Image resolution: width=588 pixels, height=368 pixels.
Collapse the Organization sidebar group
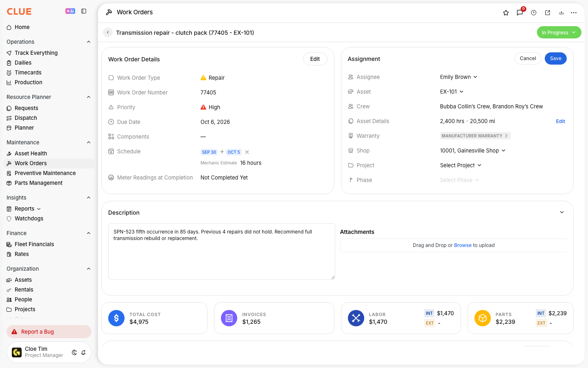pos(89,269)
